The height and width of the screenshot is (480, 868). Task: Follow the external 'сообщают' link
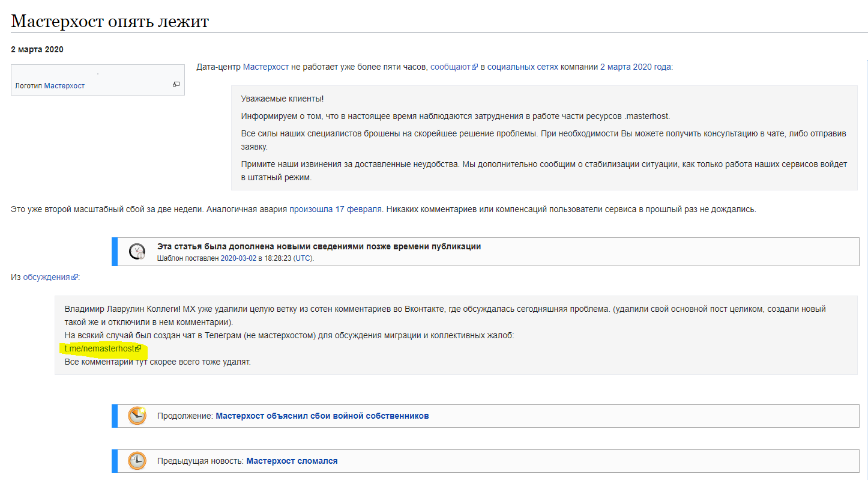pyautogui.click(x=454, y=67)
